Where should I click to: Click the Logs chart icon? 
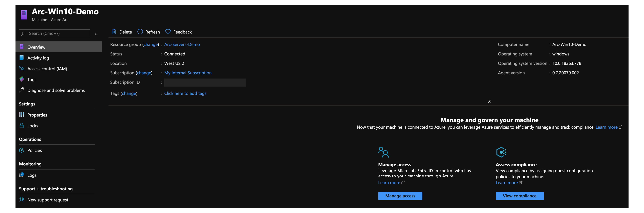22,175
